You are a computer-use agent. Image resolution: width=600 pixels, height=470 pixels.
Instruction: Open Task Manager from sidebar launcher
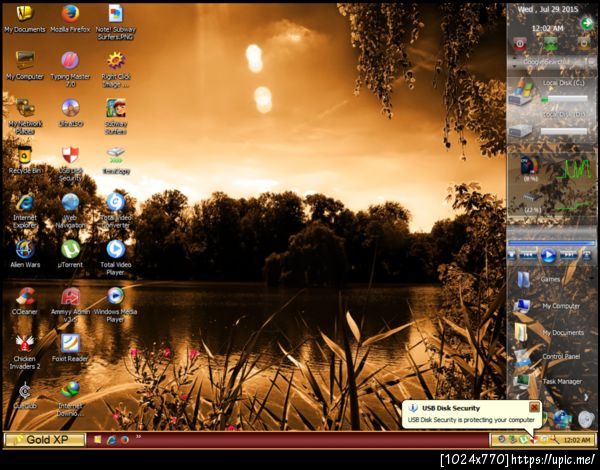coord(548,381)
